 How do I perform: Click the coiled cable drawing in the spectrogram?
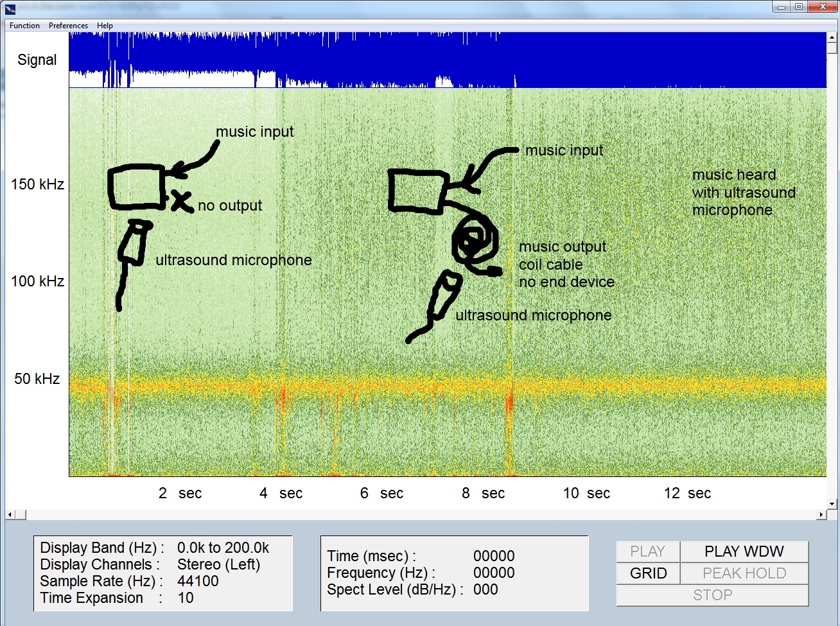pos(475,243)
